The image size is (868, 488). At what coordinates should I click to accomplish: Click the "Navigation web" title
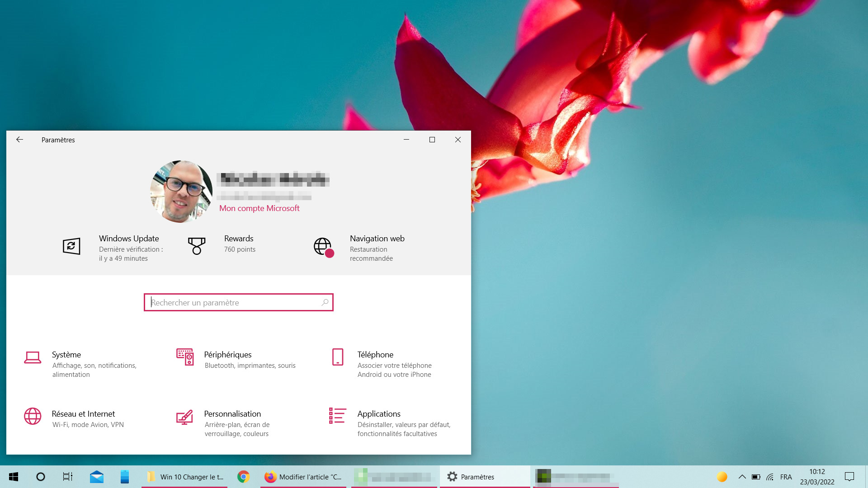[377, 239]
